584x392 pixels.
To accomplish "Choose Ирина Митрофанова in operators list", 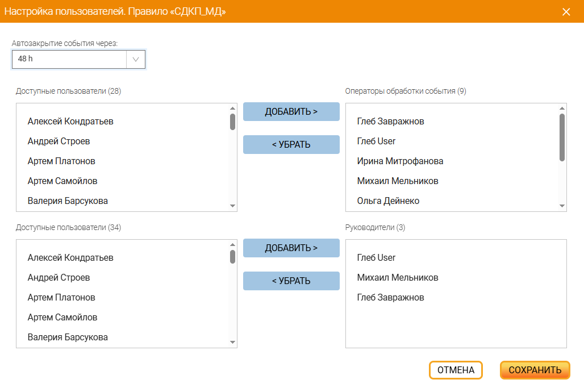I will pos(400,161).
